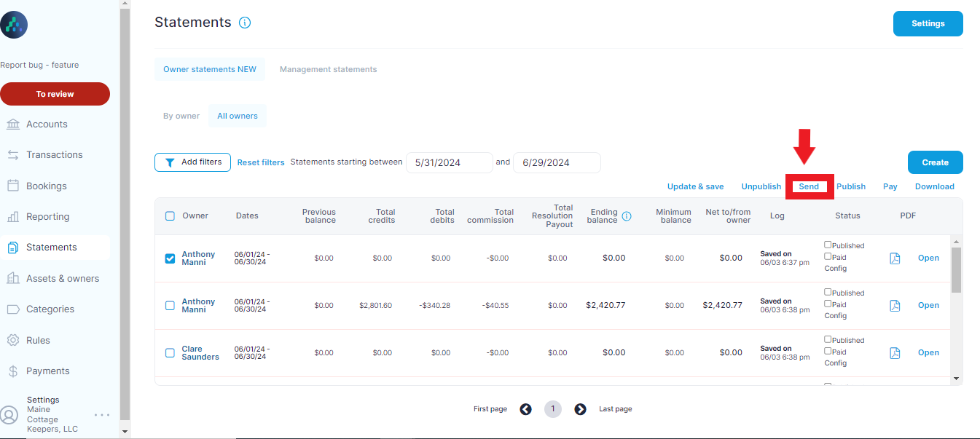The width and height of the screenshot is (980, 439).
Task: Open Transactions in the sidebar
Action: point(55,155)
